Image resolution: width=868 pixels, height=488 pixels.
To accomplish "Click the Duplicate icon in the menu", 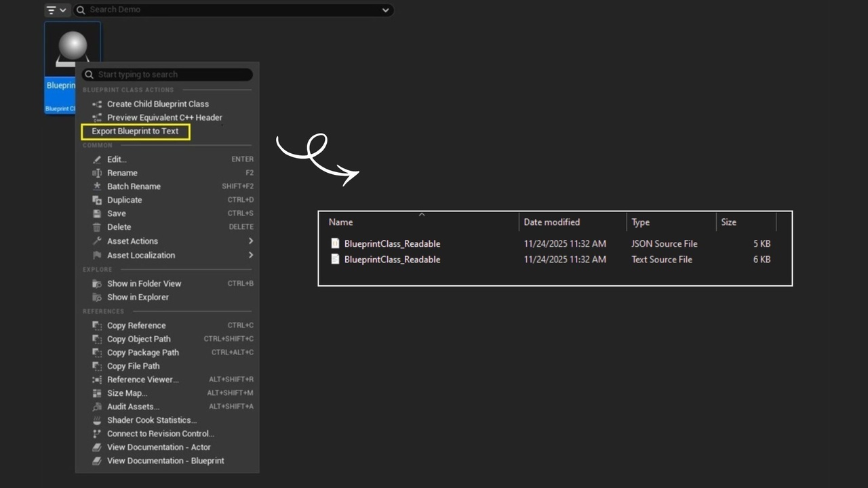I will click(x=97, y=200).
